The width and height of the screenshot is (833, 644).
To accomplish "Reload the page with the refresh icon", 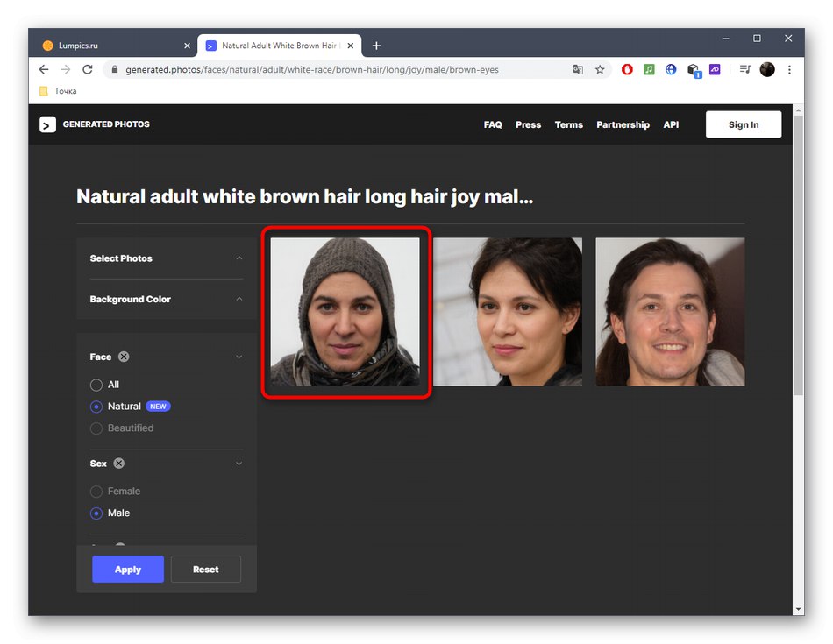I will [88, 70].
